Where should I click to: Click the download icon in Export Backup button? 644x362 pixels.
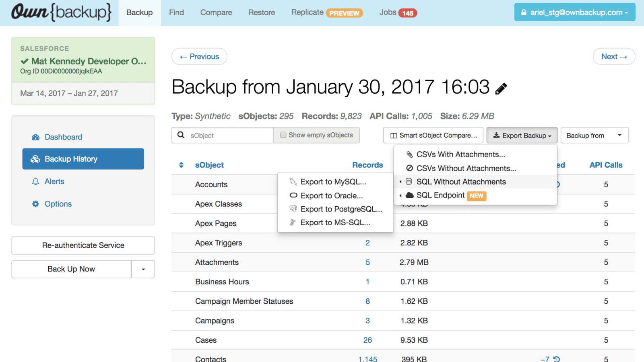[x=496, y=135]
